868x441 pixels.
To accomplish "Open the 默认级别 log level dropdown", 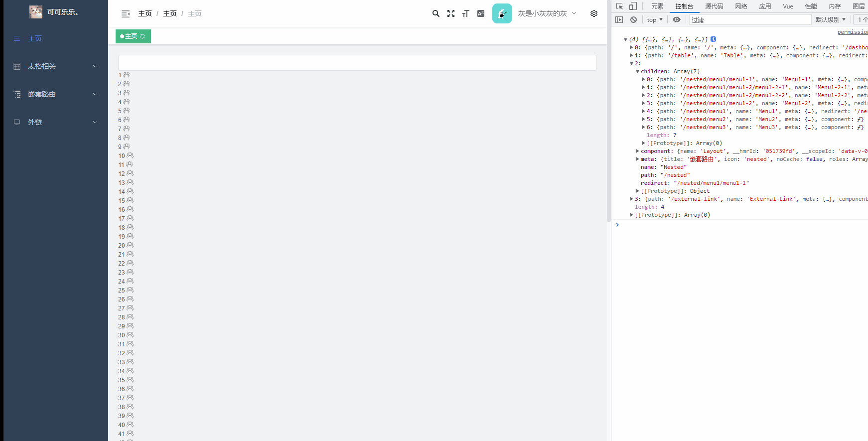I will pos(831,20).
